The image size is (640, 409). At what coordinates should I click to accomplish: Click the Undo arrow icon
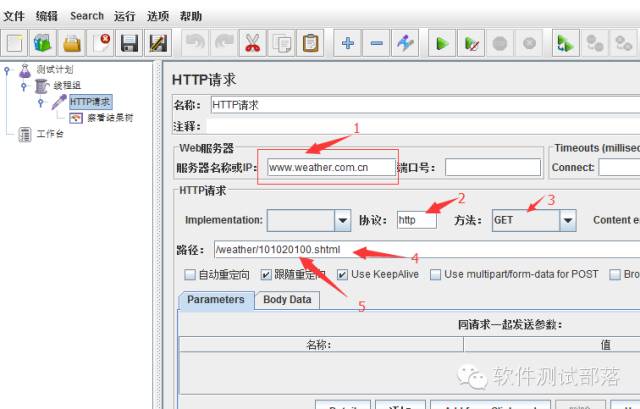tap(195, 43)
